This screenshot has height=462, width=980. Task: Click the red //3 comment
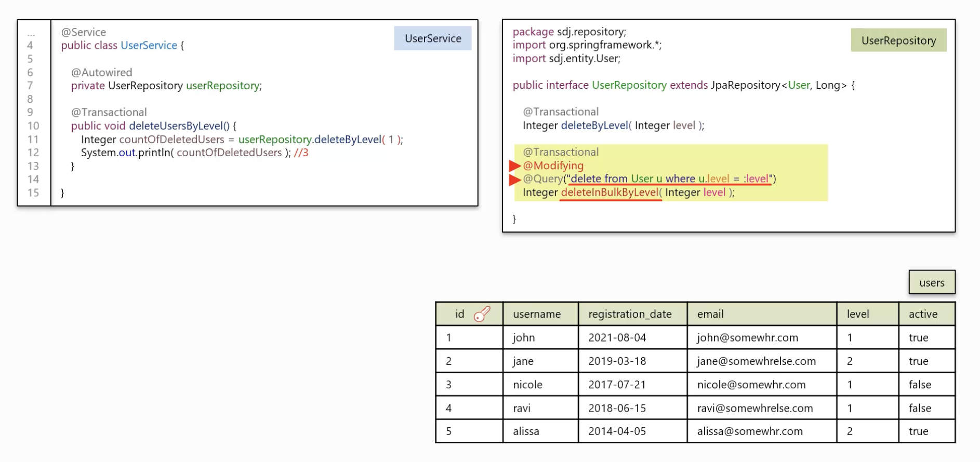point(301,153)
